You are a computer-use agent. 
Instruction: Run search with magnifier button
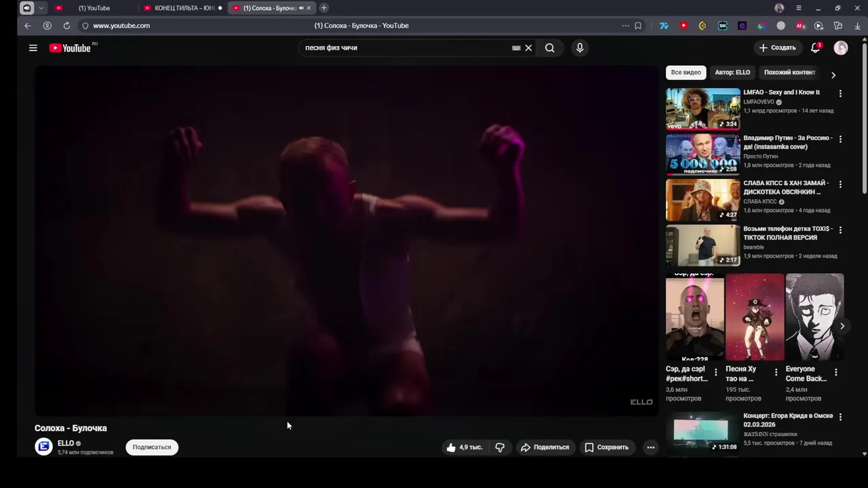[550, 47]
